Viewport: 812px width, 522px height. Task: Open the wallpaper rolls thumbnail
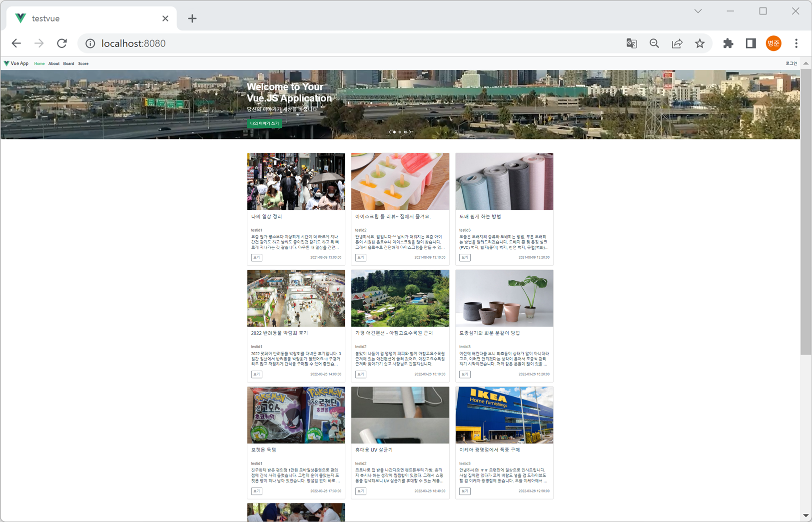point(504,181)
